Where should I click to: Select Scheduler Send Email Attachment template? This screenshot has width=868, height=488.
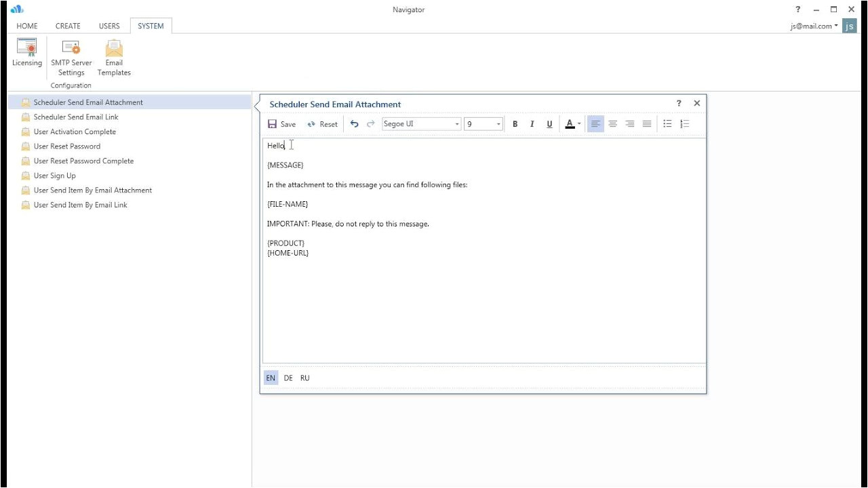click(x=130, y=102)
